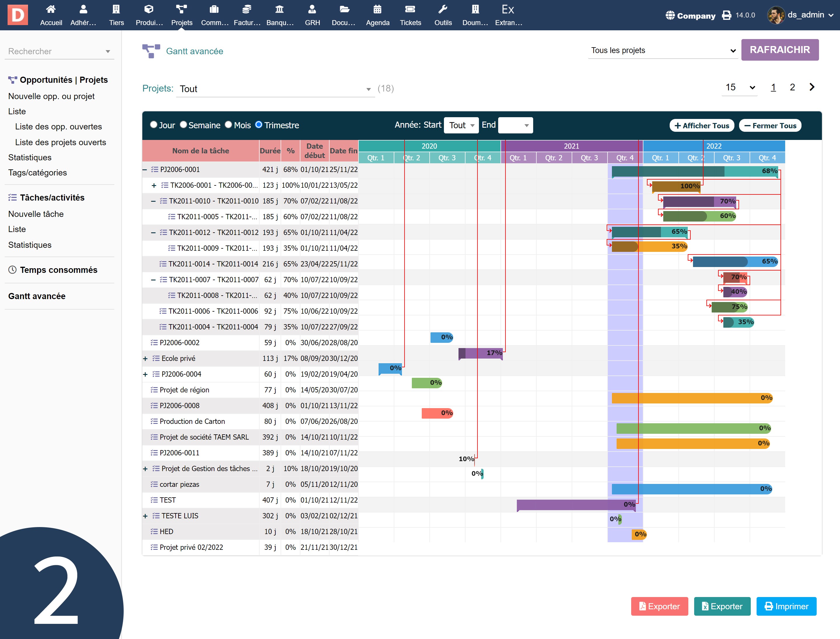Select the Semaine view radio button

[x=183, y=125]
